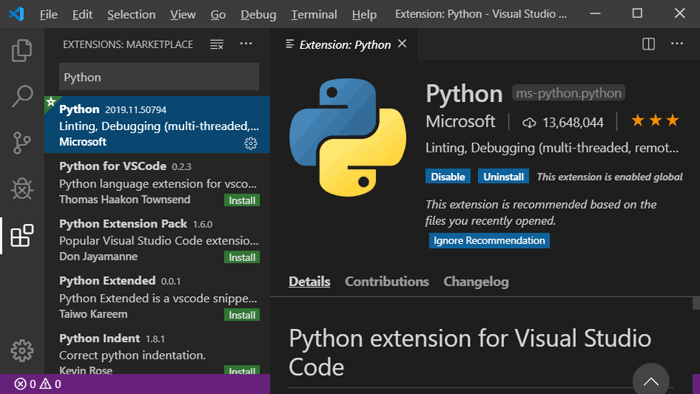Close the Extension: Python tab
This screenshot has width=700, height=394.
point(402,44)
